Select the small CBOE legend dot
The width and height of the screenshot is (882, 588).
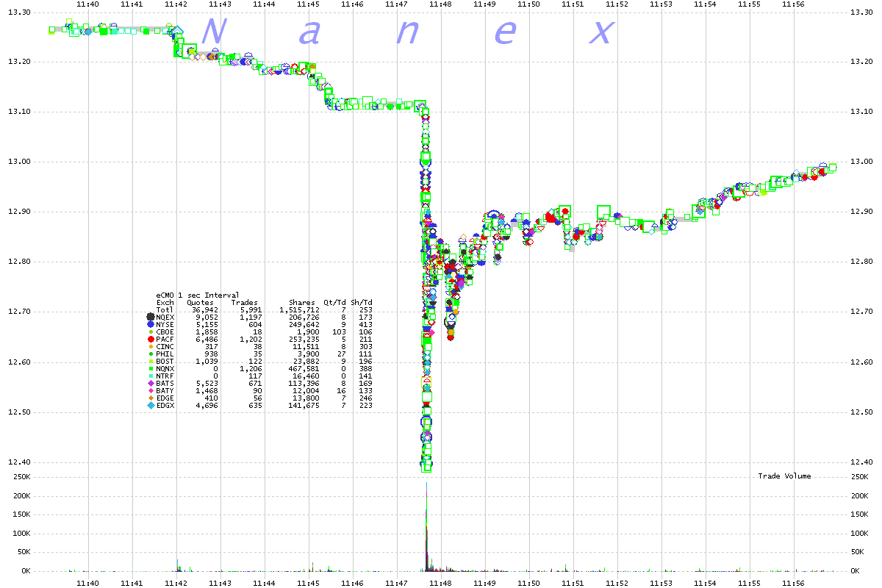pyautogui.click(x=151, y=330)
